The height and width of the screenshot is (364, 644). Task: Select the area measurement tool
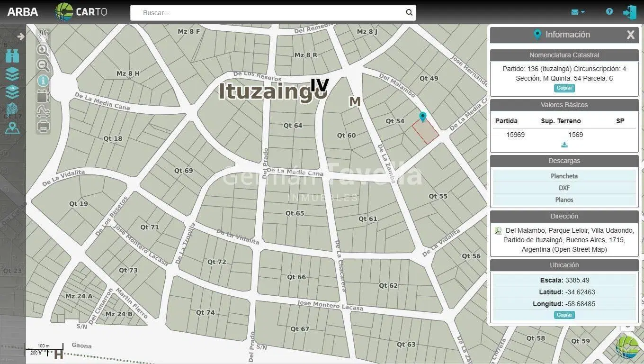43,96
